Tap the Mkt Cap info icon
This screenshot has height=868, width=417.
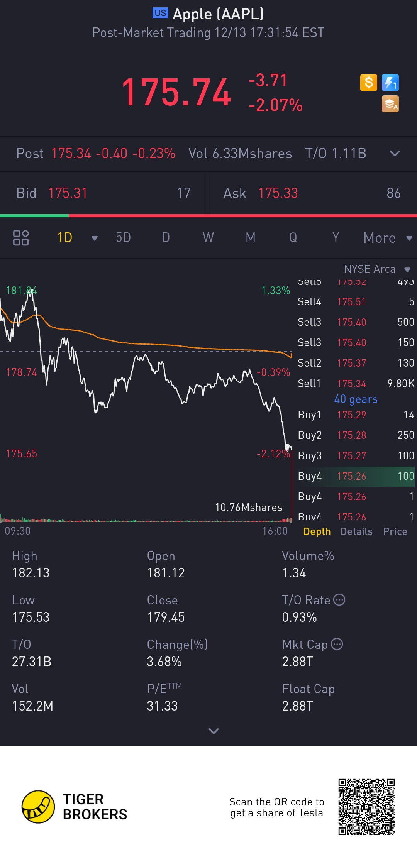337,644
